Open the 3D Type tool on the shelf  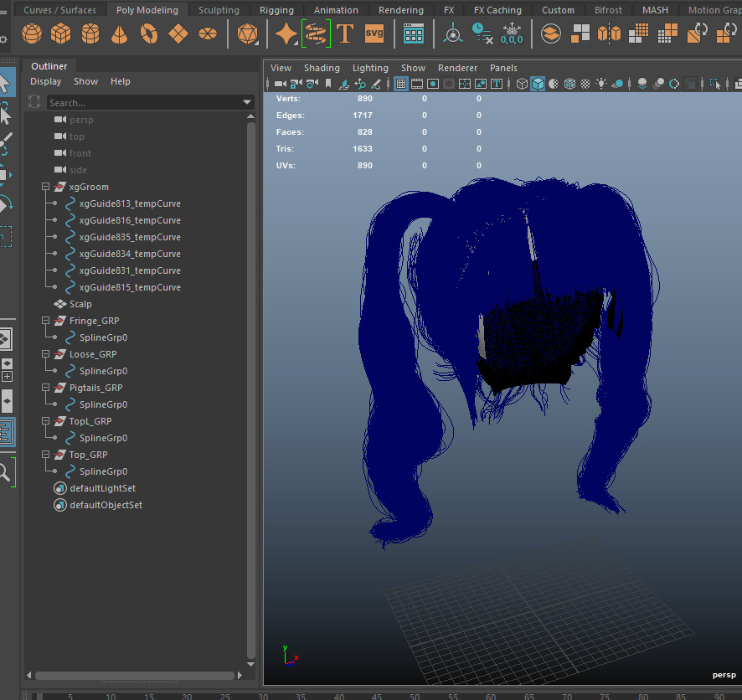344,33
